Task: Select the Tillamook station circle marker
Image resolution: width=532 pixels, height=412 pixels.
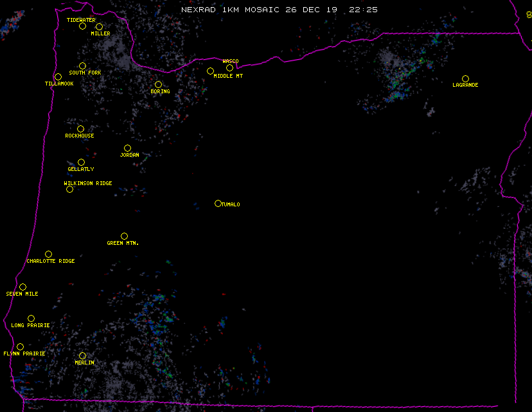Action: 58,77
